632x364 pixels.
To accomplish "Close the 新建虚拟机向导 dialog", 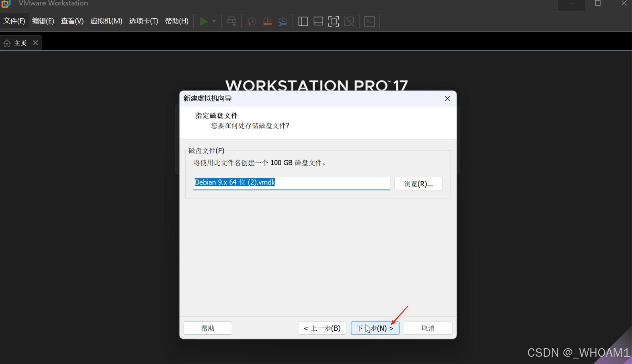I will 447,99.
